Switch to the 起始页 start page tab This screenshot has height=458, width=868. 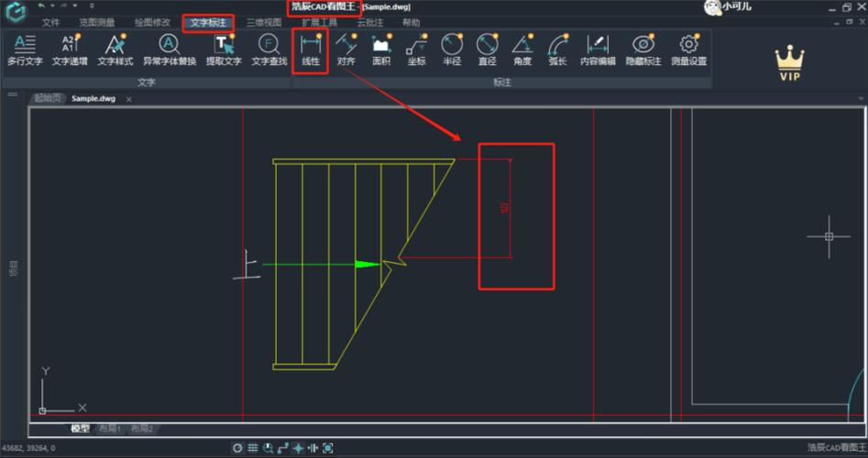(48, 98)
